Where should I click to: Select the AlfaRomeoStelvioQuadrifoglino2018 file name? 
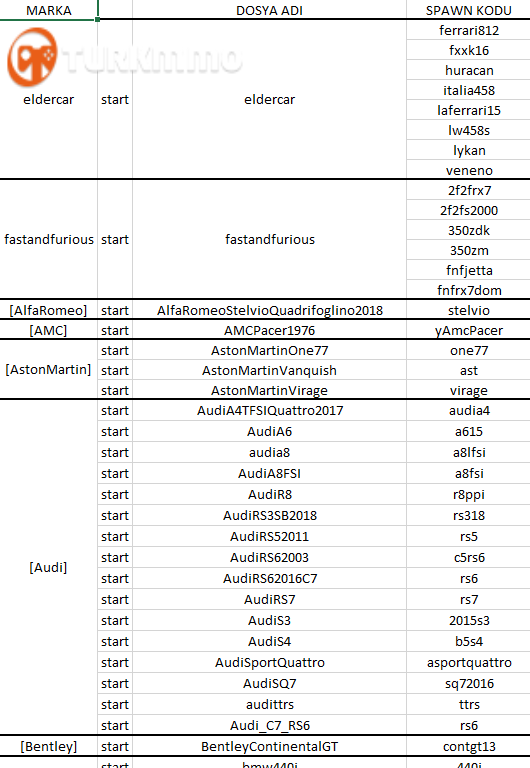(x=269, y=310)
